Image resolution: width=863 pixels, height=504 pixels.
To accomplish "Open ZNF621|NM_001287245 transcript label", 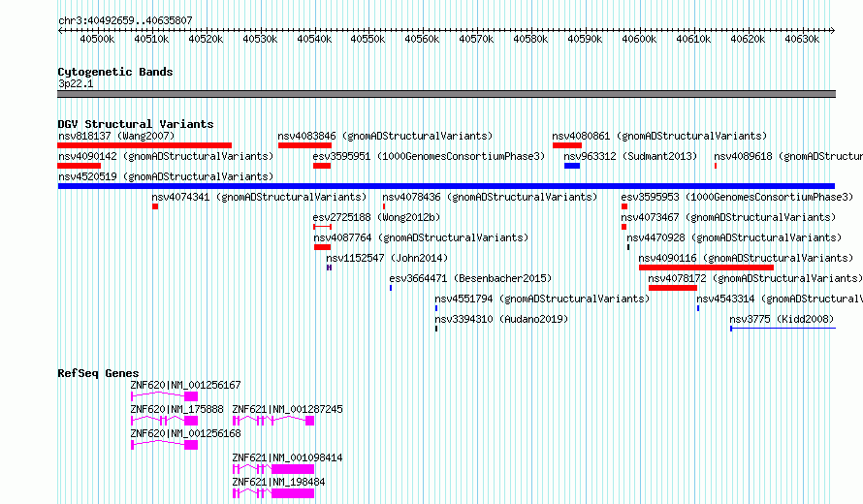I will click(x=287, y=409).
